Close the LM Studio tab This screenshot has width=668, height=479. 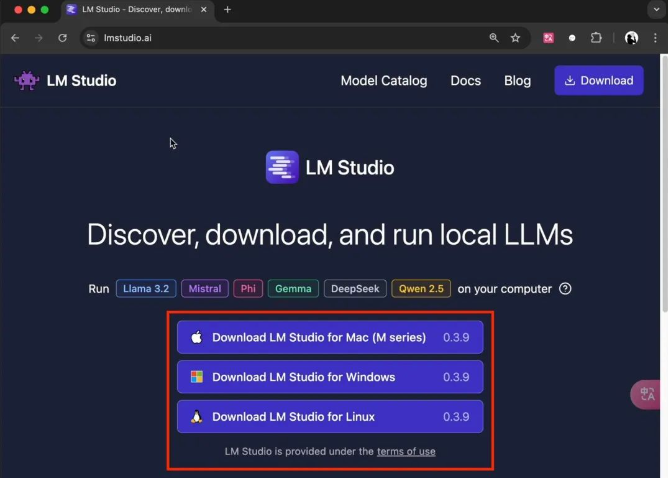[204, 9]
